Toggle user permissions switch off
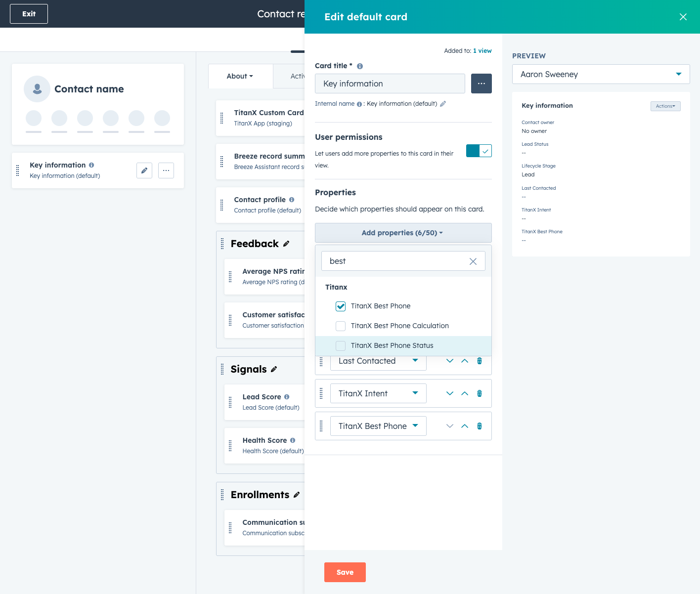This screenshot has height=594, width=700. point(479,151)
